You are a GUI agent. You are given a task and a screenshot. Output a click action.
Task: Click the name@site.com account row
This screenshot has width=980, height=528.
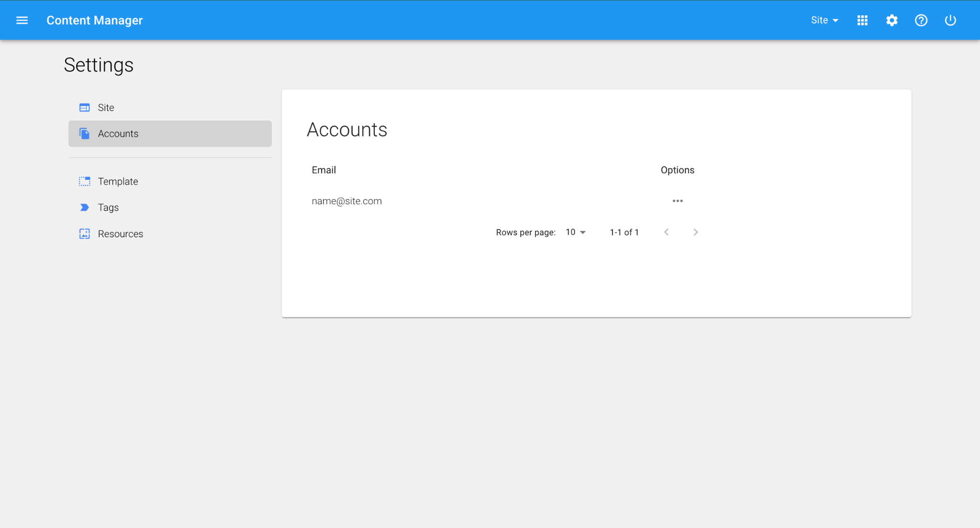(346, 201)
